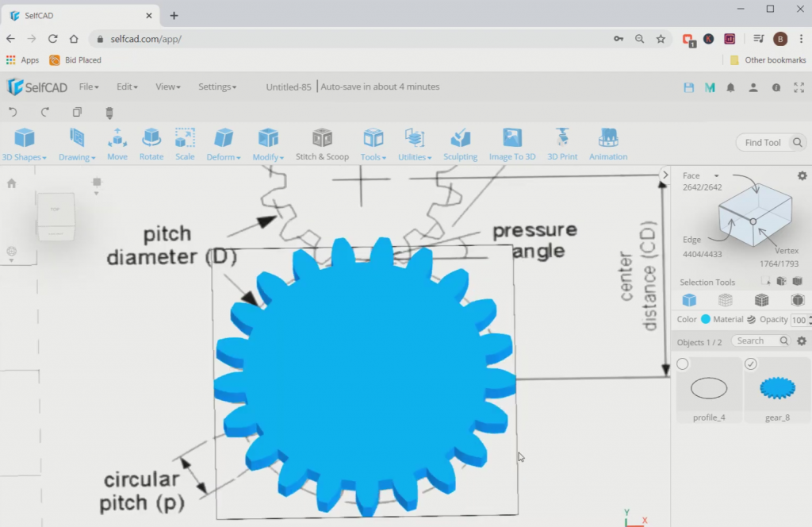This screenshot has width=812, height=527.
Task: Open the user account icon
Action: (x=753, y=87)
